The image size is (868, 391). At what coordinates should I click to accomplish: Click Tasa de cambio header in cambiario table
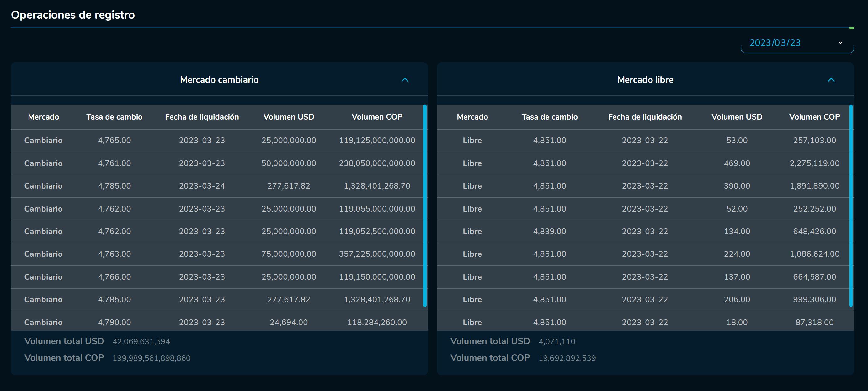[114, 117]
